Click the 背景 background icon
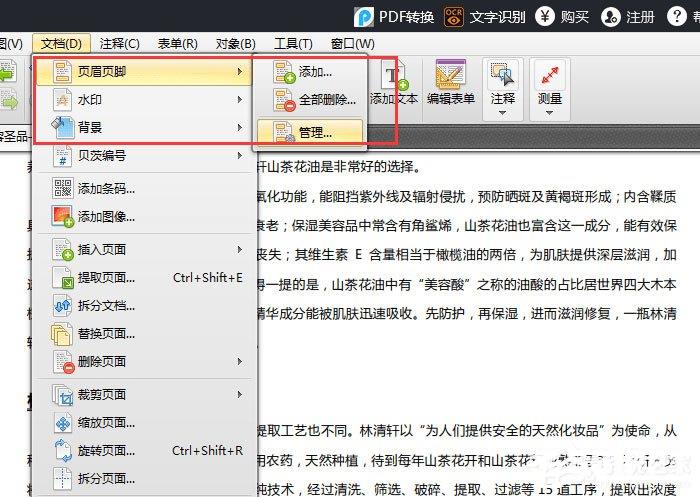Viewport: 700px width, 497px height. point(62,127)
